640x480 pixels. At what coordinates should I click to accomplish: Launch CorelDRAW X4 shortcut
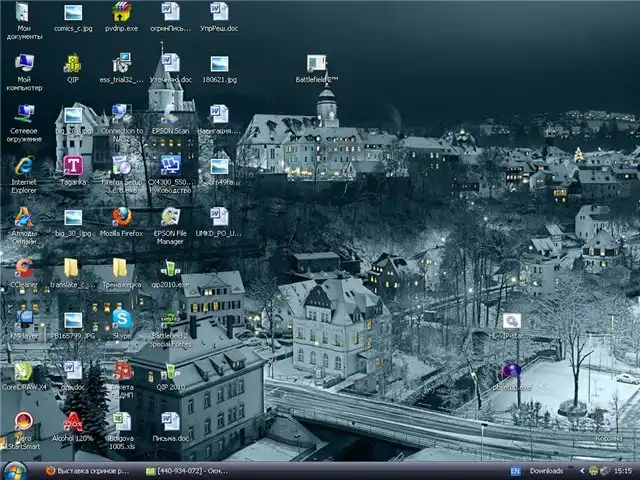point(23,371)
